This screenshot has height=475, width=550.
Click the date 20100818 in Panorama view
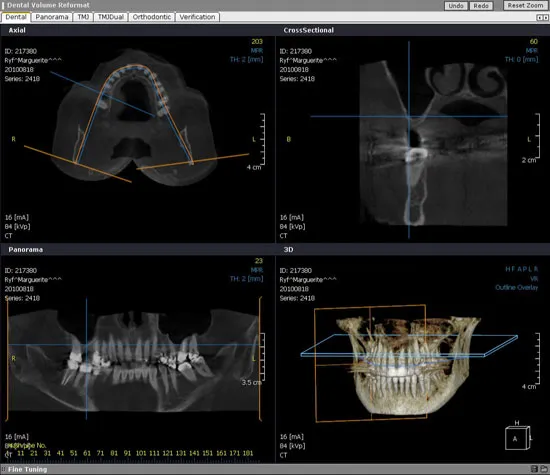19,289
